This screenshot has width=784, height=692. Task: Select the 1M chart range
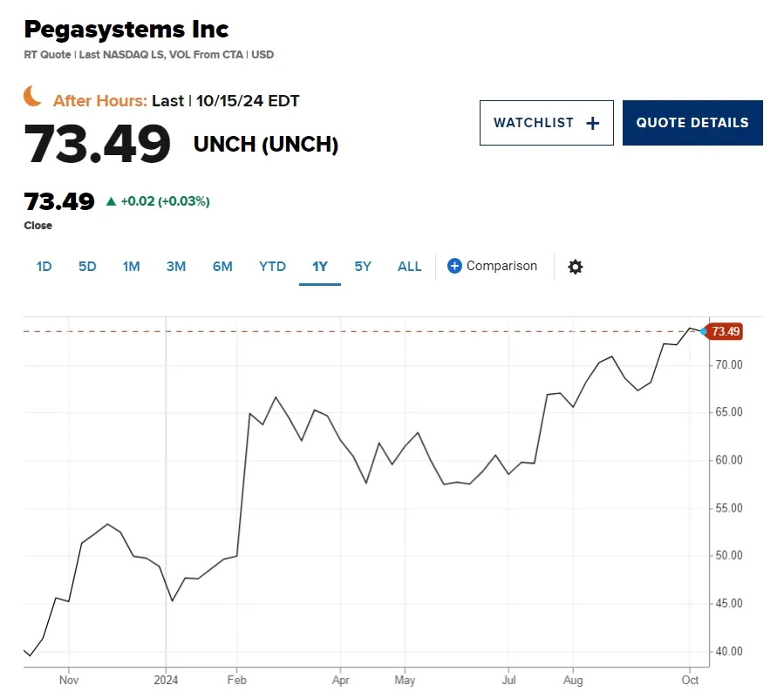(x=131, y=267)
